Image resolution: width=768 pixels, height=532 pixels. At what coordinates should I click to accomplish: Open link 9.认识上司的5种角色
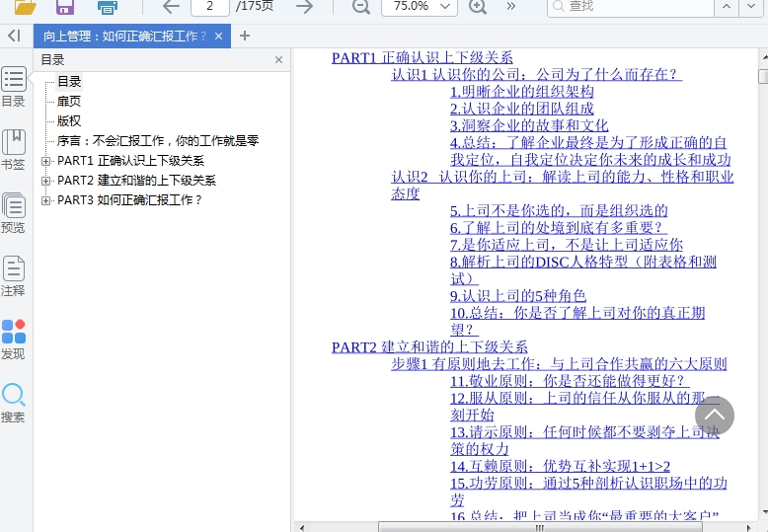[518, 296]
